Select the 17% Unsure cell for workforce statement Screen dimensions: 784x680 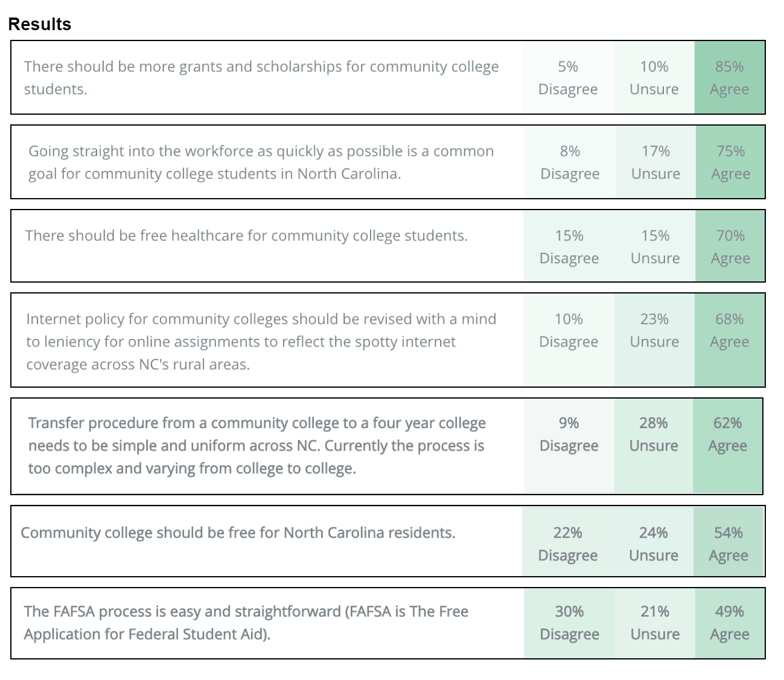[655, 162]
